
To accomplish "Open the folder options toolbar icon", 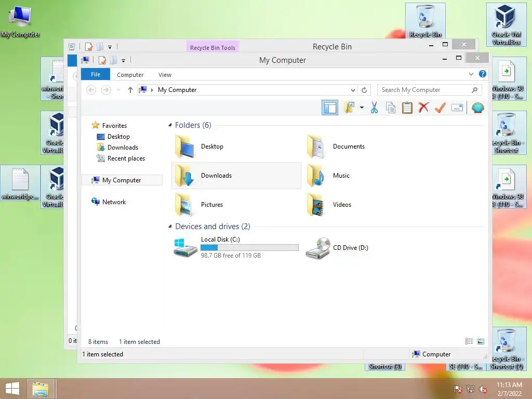I will 349,108.
